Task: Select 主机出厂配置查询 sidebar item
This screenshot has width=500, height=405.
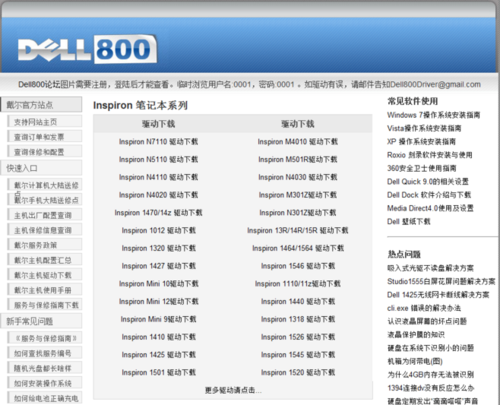Action: [45, 215]
